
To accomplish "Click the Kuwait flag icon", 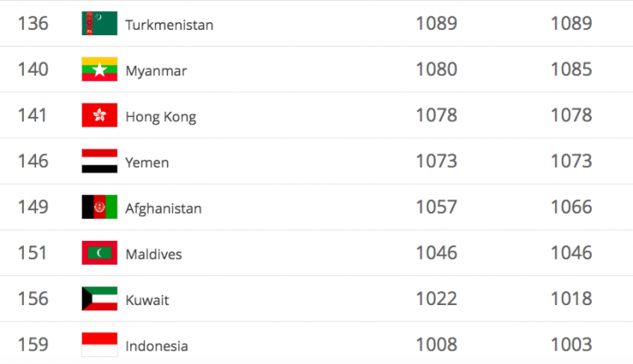I will click(x=99, y=299).
